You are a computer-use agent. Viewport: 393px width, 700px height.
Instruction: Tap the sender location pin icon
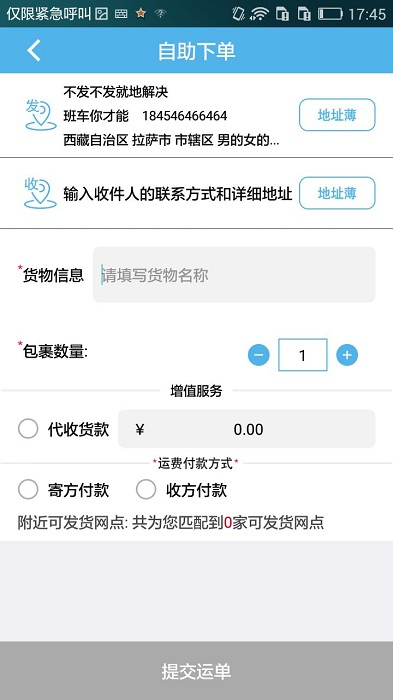40,115
